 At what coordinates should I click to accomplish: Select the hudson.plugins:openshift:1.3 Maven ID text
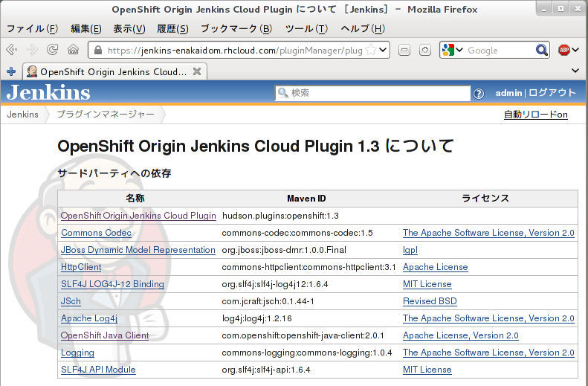(x=280, y=216)
